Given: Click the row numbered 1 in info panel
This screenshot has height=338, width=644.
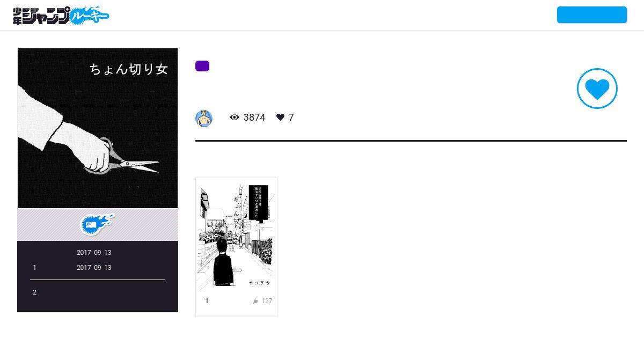Looking at the screenshot, I should coord(98,268).
